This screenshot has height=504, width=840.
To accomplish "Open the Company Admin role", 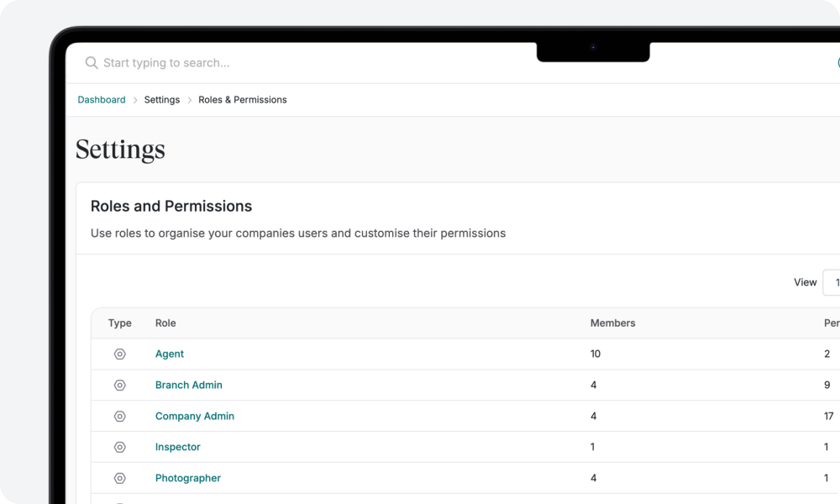I will pyautogui.click(x=195, y=416).
